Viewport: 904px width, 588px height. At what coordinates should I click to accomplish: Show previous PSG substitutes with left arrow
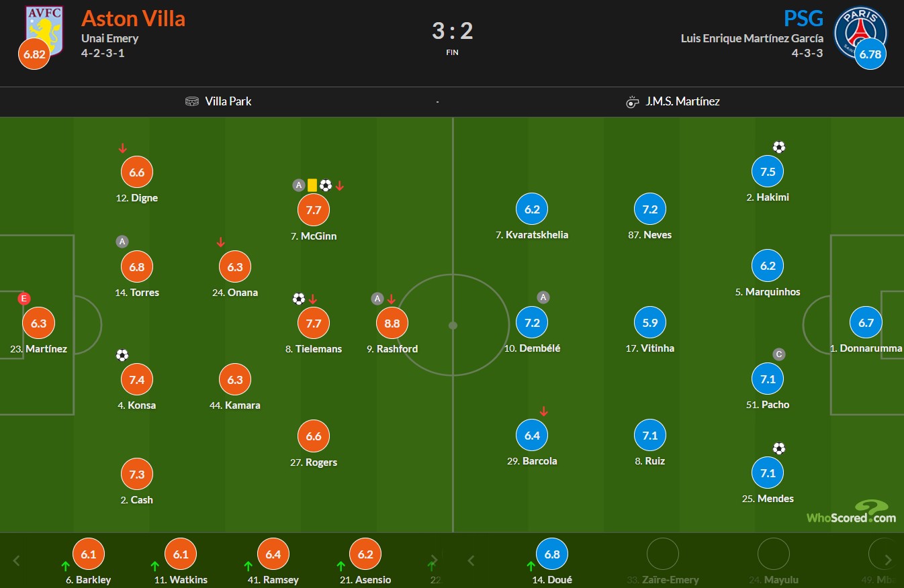coord(471,560)
